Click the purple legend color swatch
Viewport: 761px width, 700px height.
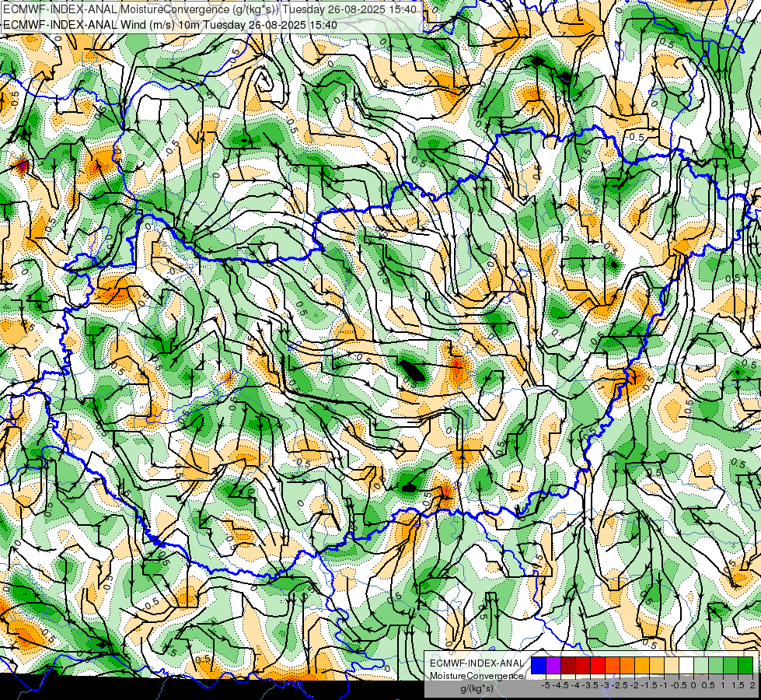(x=553, y=665)
